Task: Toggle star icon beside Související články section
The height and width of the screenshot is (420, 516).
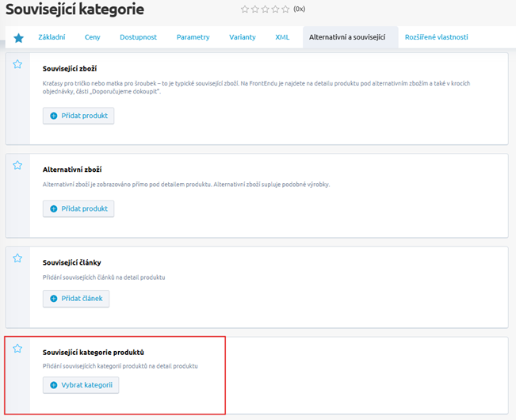Action: tap(17, 258)
